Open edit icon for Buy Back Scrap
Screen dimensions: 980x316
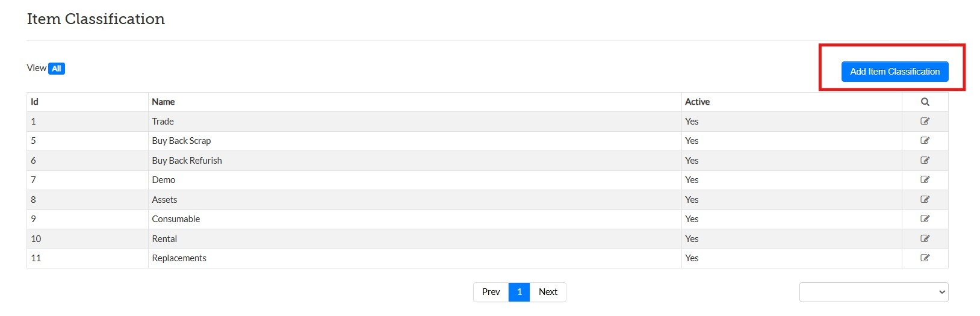[925, 140]
